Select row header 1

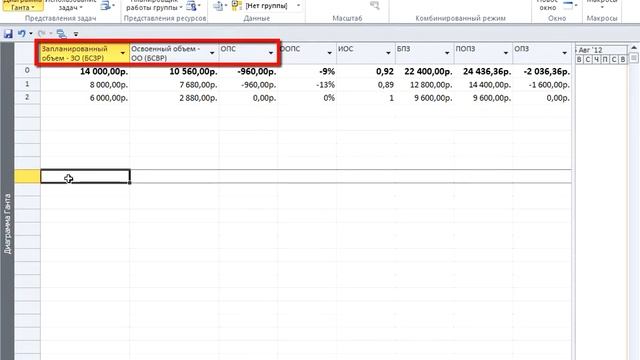click(x=27, y=84)
